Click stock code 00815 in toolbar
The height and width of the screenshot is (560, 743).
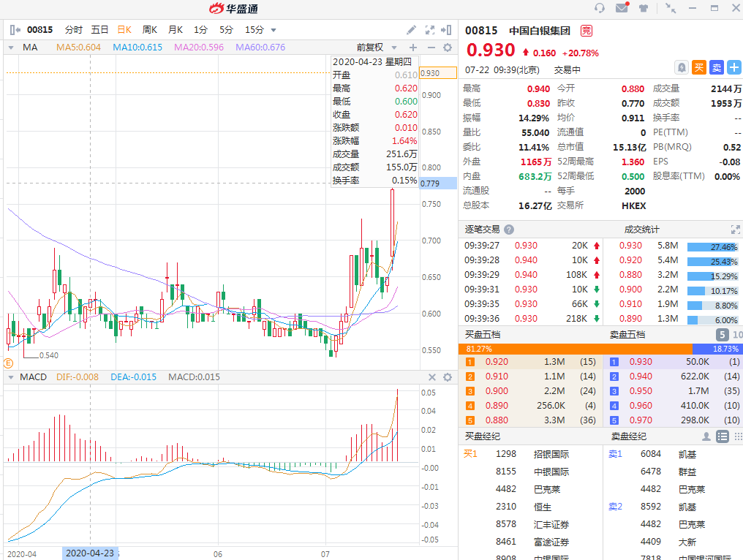click(39, 30)
